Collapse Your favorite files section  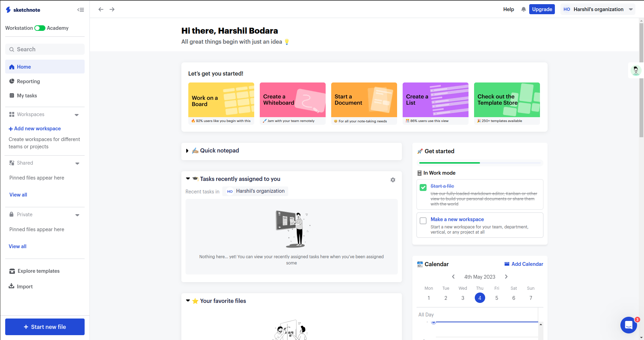[x=188, y=301]
